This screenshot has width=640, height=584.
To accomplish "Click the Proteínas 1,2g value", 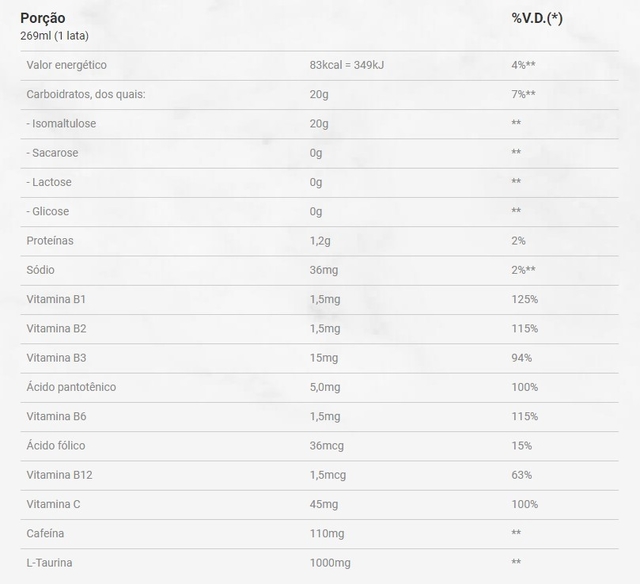I will pyautogui.click(x=320, y=241).
